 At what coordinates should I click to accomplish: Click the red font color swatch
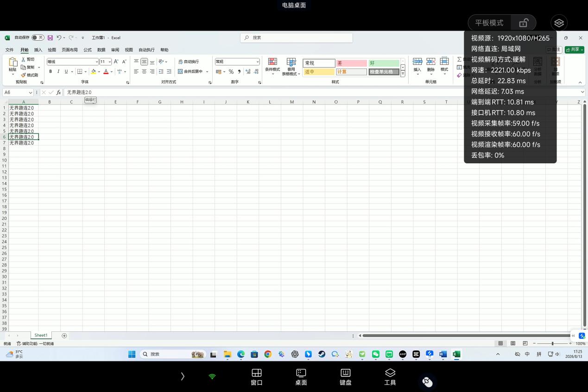pyautogui.click(x=106, y=72)
